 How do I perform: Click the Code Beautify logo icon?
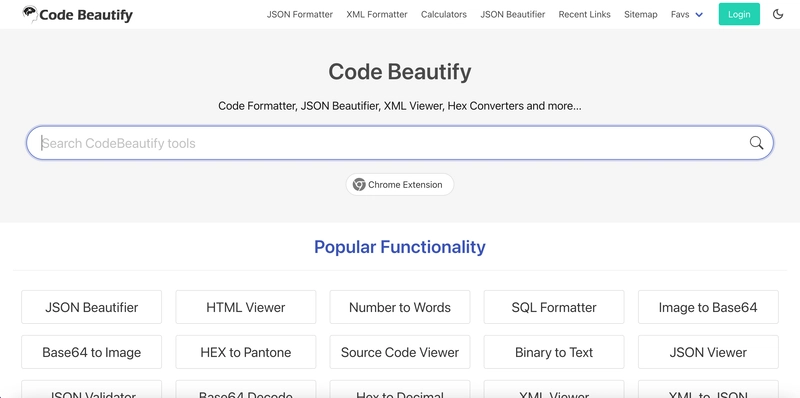pyautogui.click(x=30, y=14)
